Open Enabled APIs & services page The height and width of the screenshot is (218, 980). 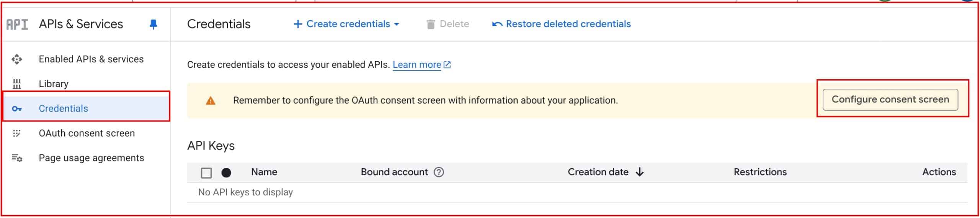coord(91,59)
